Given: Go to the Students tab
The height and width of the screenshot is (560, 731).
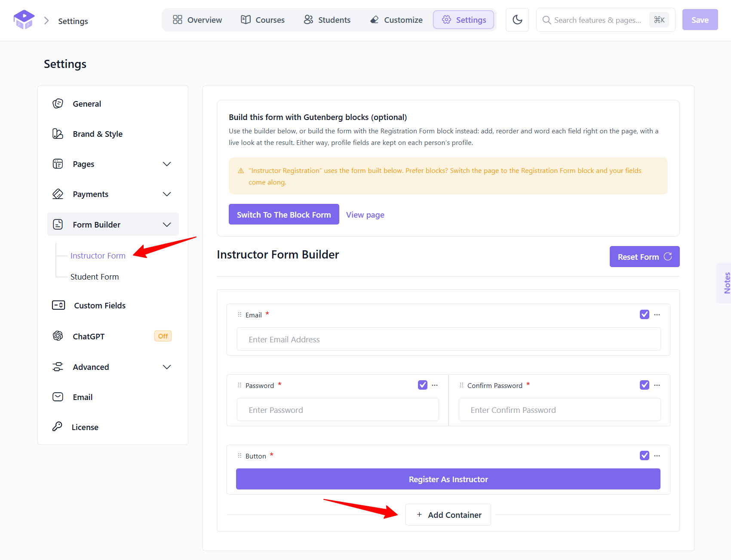Looking at the screenshot, I should tap(327, 20).
